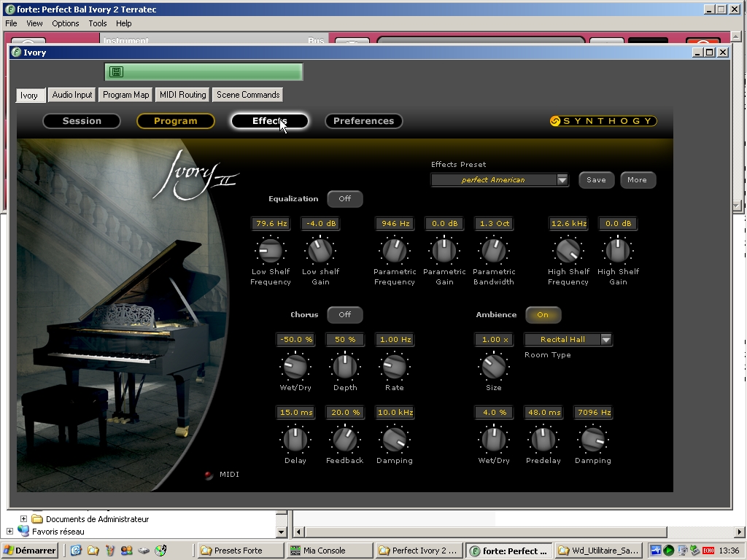
Task: Open the Options menu
Action: pyautogui.click(x=65, y=23)
